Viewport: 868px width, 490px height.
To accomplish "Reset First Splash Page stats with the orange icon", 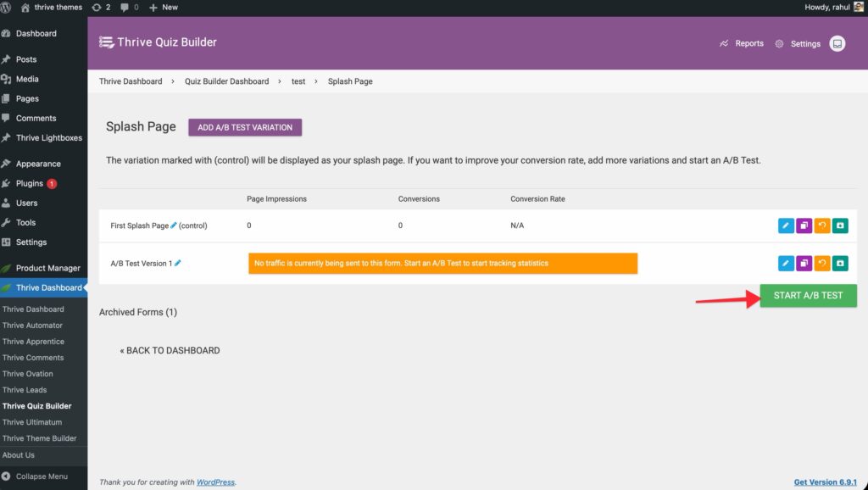I will pyautogui.click(x=821, y=226).
